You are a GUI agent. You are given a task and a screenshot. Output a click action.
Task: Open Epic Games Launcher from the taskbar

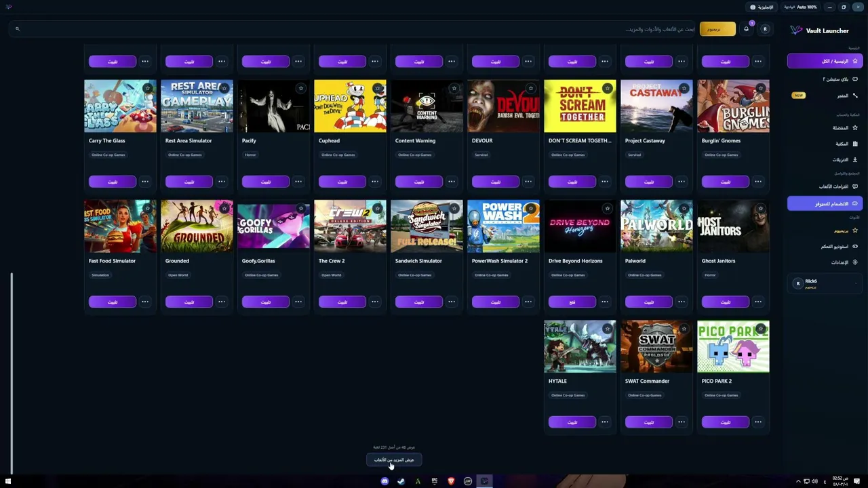coord(434,481)
